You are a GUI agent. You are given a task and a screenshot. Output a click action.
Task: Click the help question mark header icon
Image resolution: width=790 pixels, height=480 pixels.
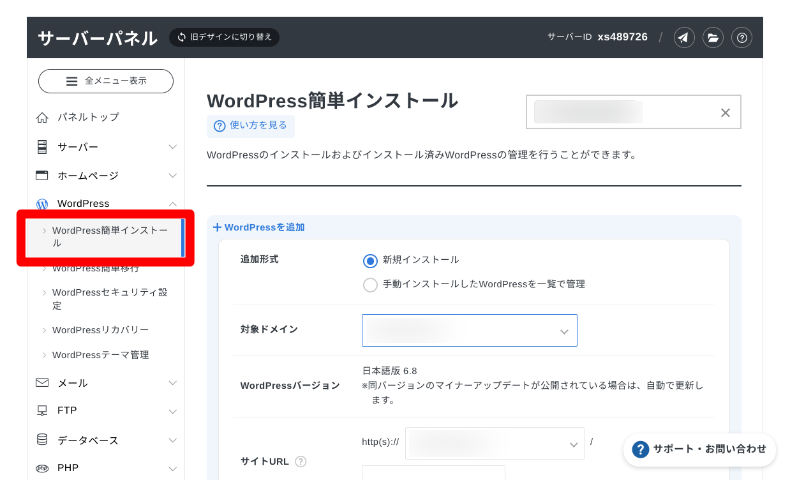(742, 37)
